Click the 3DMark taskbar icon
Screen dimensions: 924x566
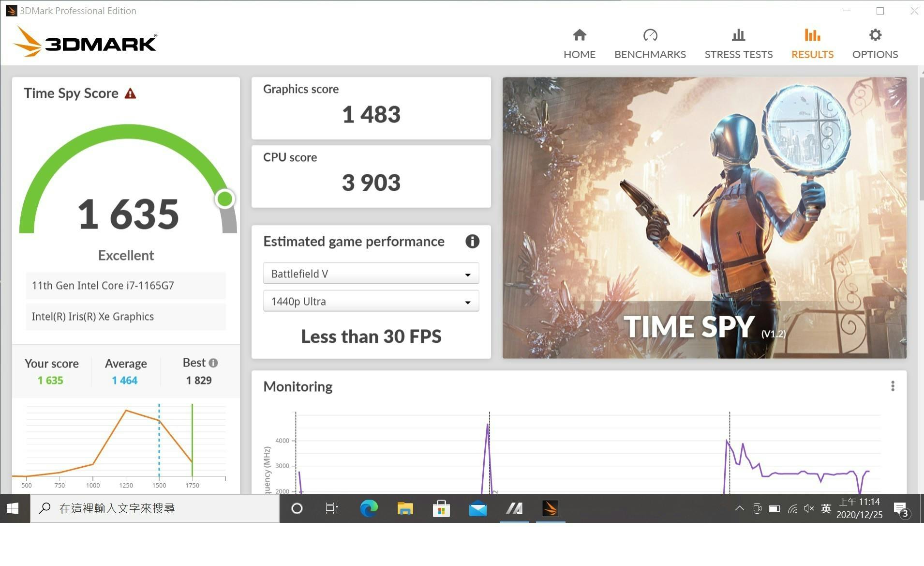point(551,508)
